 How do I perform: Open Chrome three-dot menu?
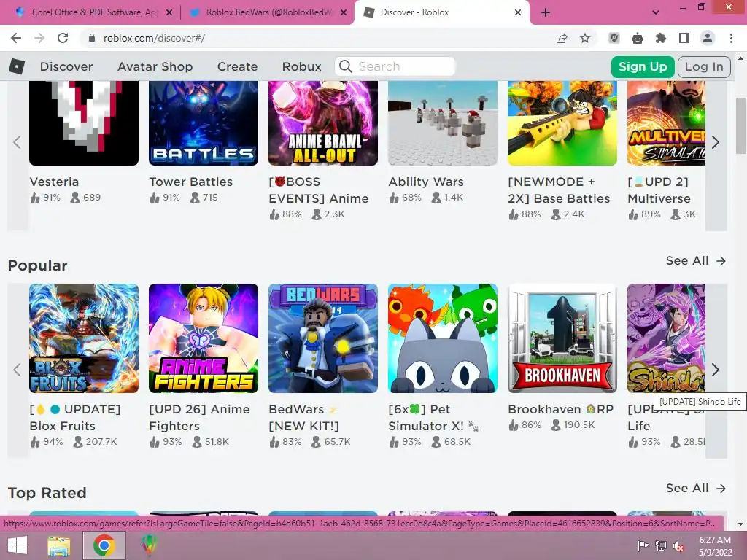731,38
